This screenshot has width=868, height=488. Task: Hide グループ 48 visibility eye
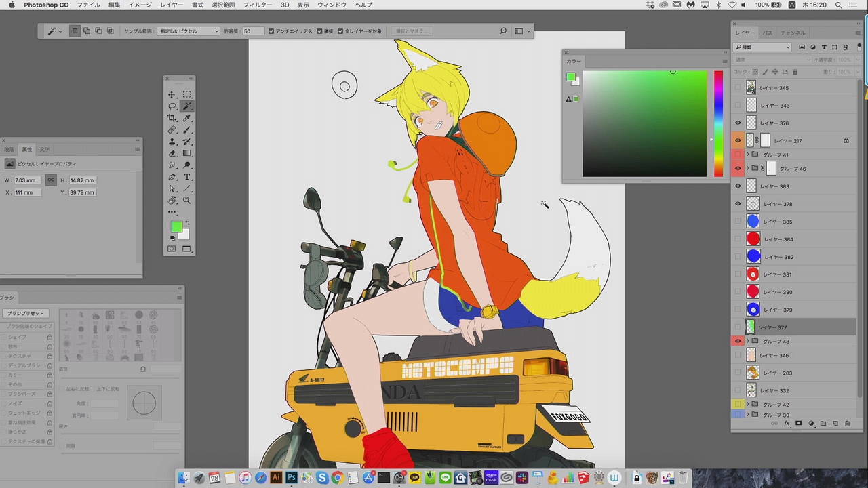tap(738, 342)
